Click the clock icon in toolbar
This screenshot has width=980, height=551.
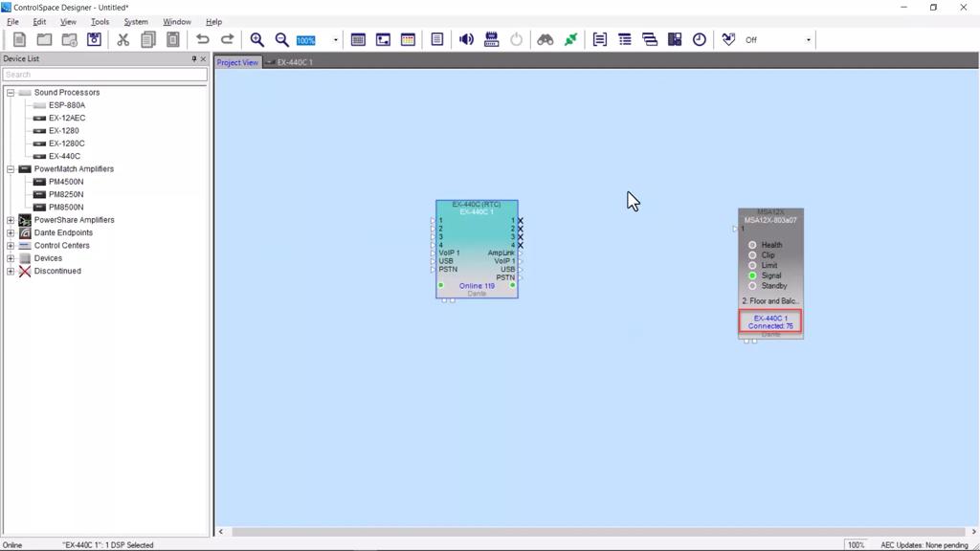pos(700,39)
